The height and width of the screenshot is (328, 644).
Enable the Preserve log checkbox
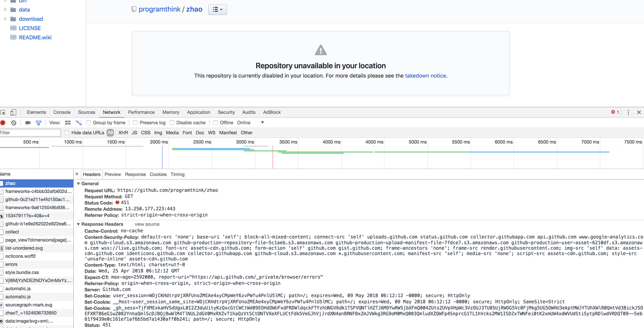(x=135, y=123)
